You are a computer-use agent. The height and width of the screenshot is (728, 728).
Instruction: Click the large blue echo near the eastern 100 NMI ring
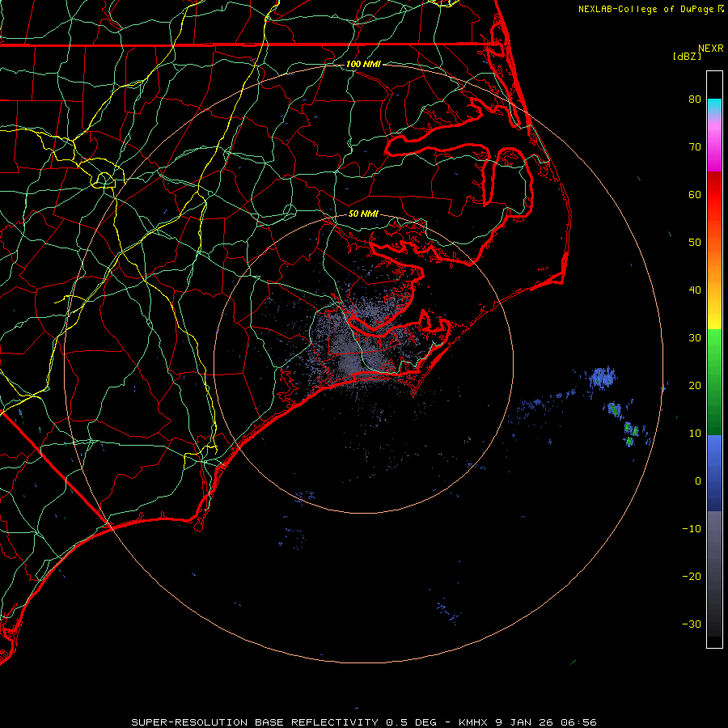tap(603, 378)
